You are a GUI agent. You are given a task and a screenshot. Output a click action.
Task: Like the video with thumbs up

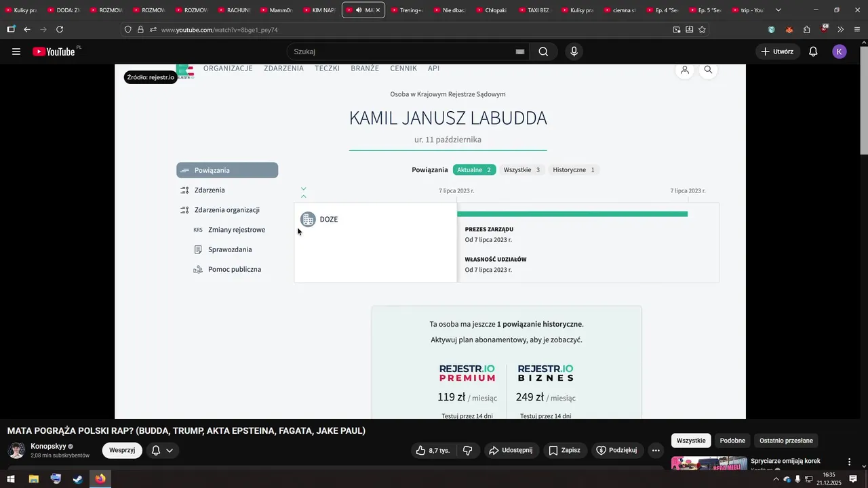pyautogui.click(x=433, y=450)
